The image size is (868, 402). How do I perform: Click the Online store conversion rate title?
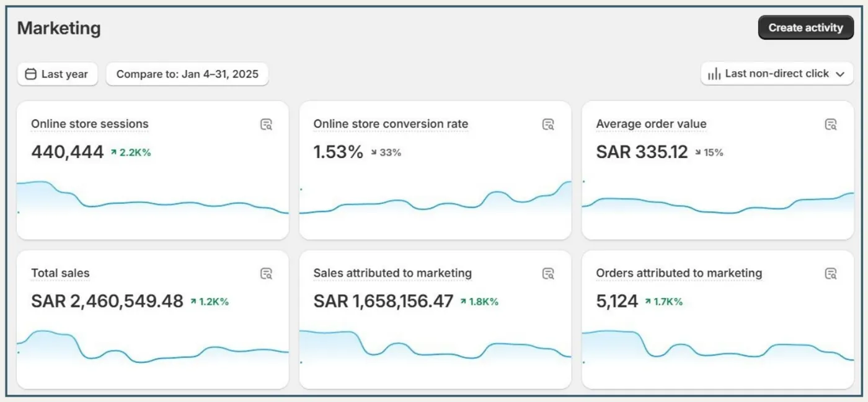391,124
